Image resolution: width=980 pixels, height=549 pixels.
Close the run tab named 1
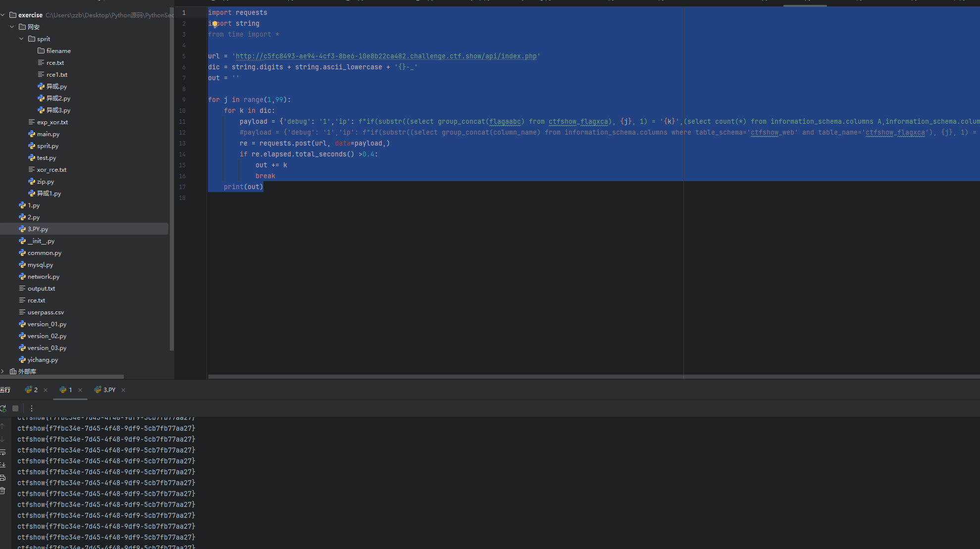click(x=80, y=390)
